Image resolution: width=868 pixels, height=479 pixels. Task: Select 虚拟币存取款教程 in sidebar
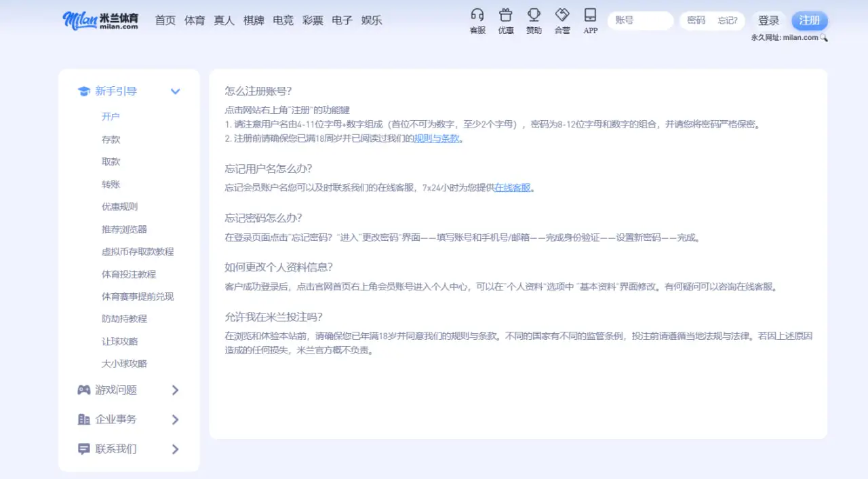click(138, 251)
